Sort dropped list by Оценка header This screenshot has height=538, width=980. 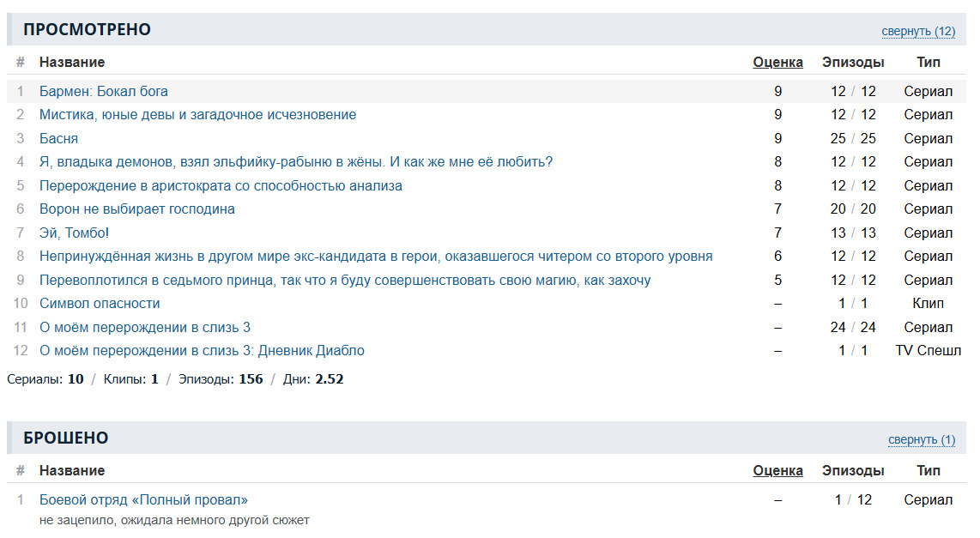tap(777, 470)
